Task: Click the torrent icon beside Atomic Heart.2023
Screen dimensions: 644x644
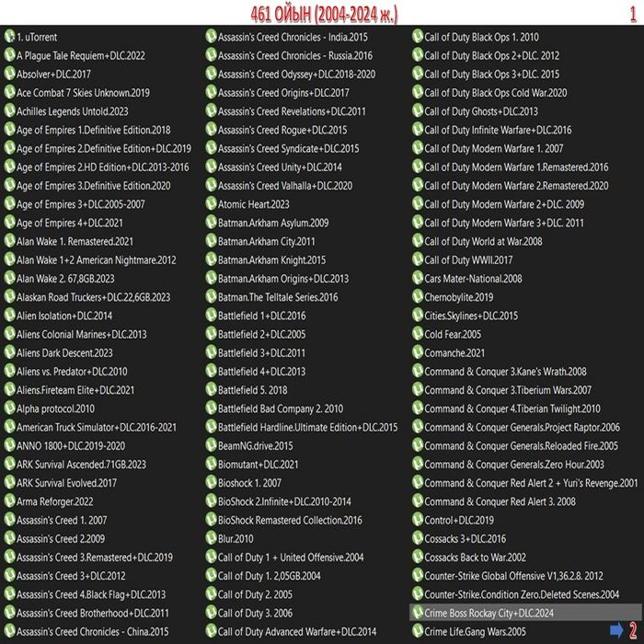Action: (x=211, y=203)
